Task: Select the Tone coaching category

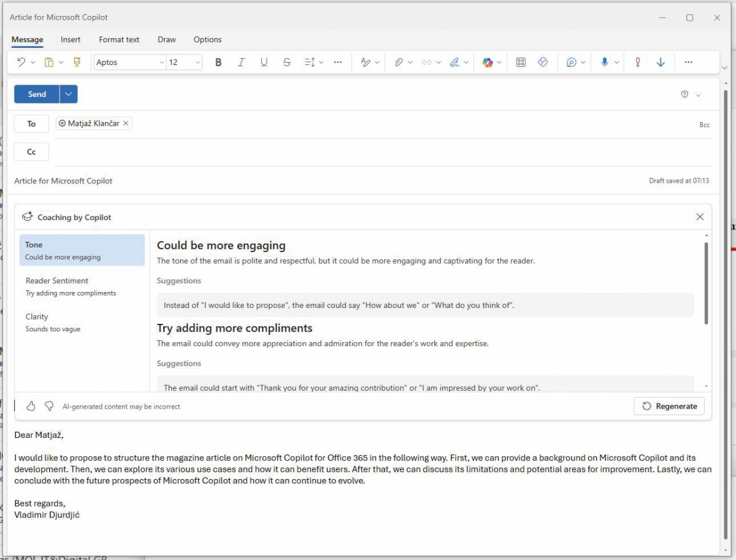Action: 82,250
